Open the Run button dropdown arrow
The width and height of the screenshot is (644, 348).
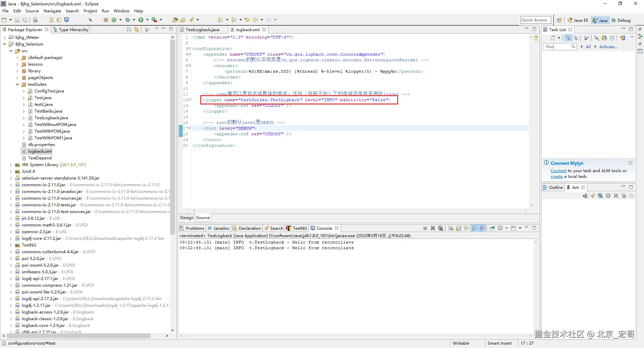pyautogui.click(x=147, y=20)
